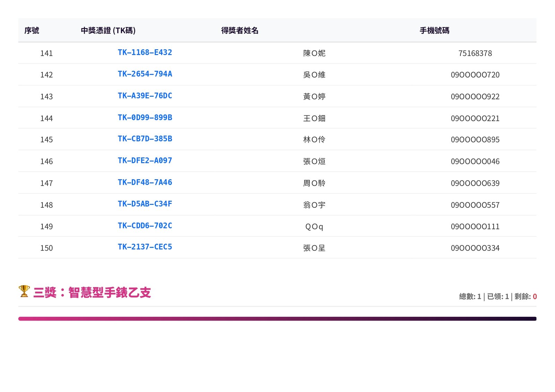This screenshot has width=555, height=392.
Task: Click the 中獎憑證 (TK碼) column header
Action: click(108, 31)
